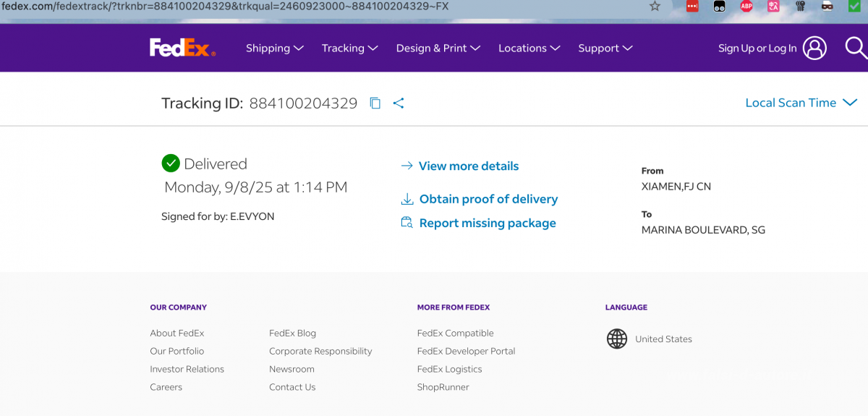Open the Locations menu
868x416 pixels.
pos(529,48)
